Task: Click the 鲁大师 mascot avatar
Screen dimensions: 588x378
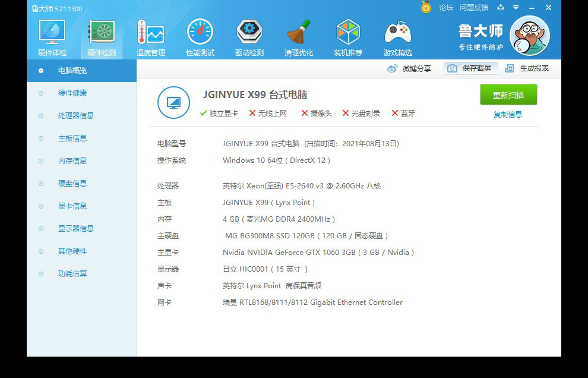Action: click(x=530, y=36)
